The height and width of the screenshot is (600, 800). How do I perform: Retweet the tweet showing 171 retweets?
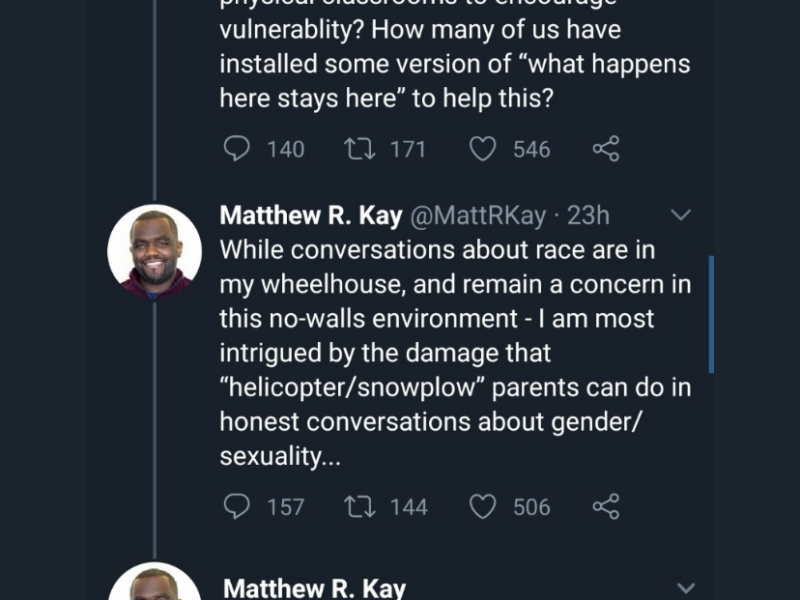coord(358,149)
